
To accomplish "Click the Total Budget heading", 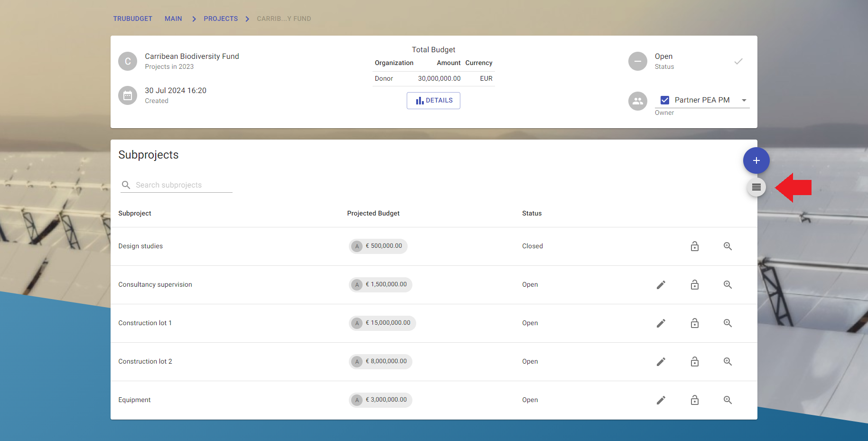I will (x=433, y=49).
